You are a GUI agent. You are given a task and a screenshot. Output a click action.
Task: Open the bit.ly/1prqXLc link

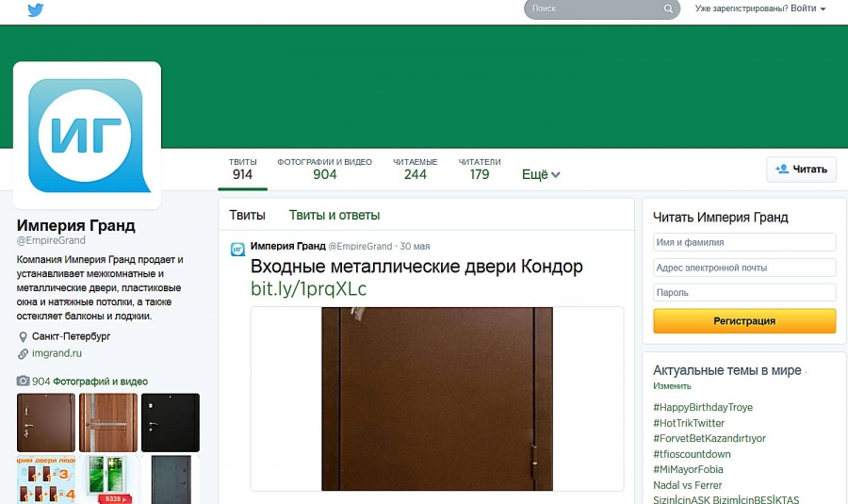308,289
